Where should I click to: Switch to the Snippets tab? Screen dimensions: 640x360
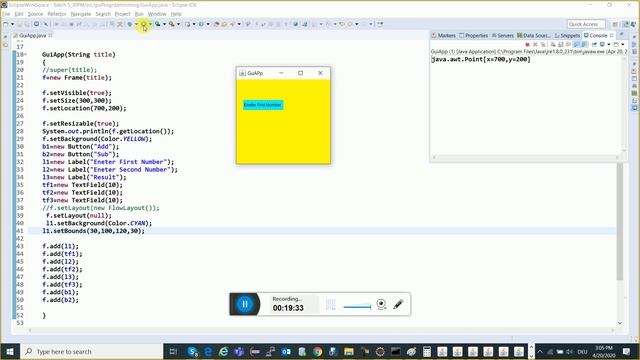[x=567, y=36]
